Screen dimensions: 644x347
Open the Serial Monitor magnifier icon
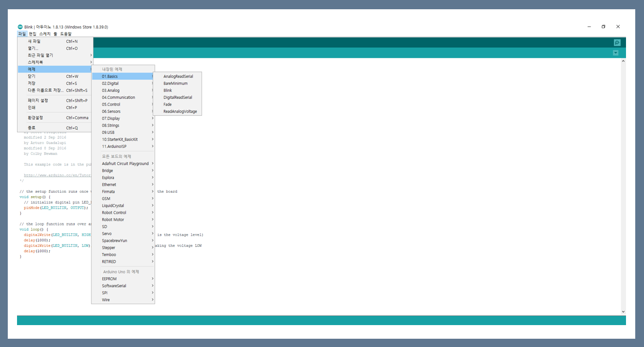[x=617, y=43]
